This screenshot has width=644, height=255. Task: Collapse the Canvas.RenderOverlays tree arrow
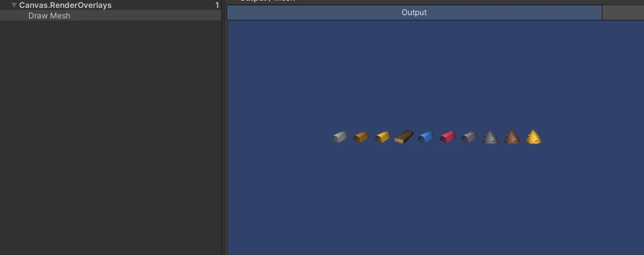pos(14,5)
